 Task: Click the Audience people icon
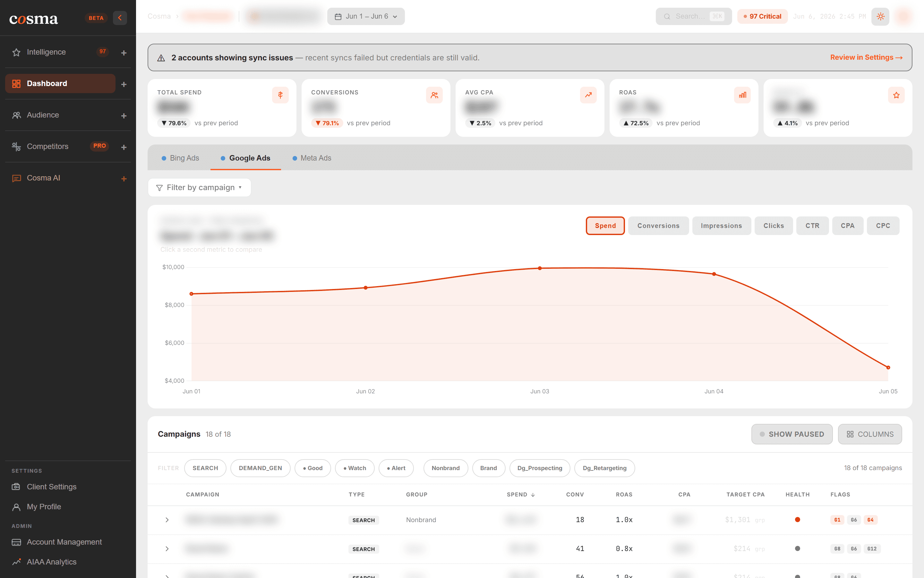[16, 115]
